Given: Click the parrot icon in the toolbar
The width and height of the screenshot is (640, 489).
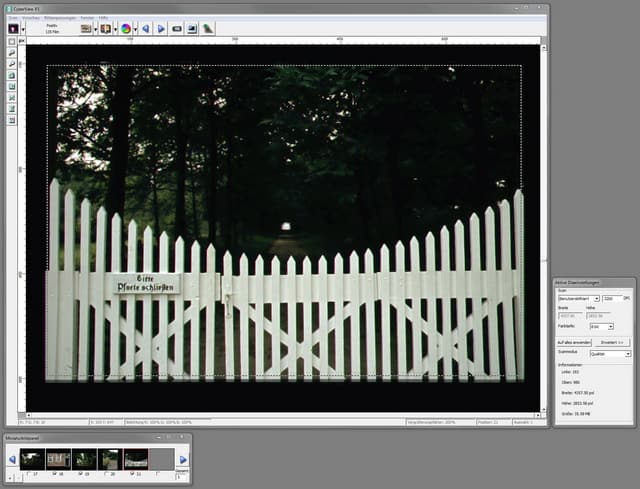Looking at the screenshot, I should pos(208,29).
